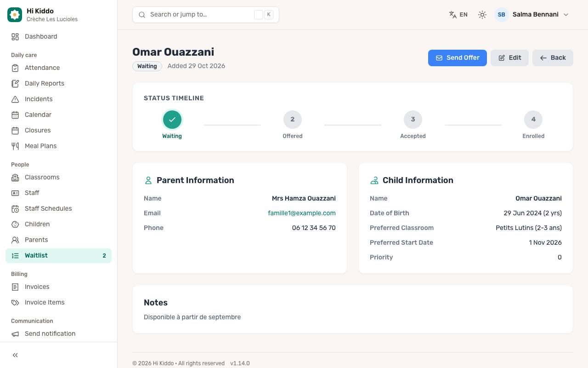This screenshot has width=588, height=368.
Task: Click the Waiting status badge
Action: tap(147, 66)
